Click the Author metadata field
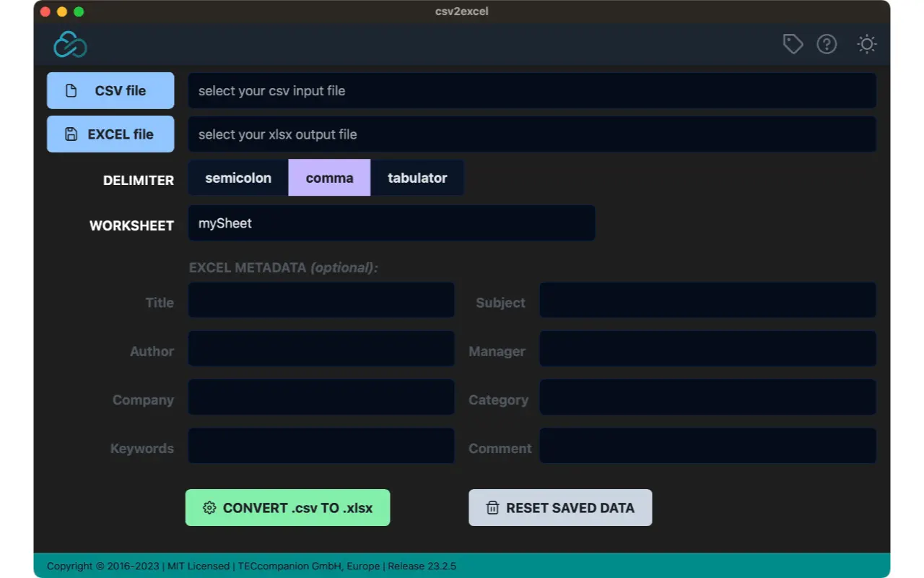 click(x=321, y=348)
